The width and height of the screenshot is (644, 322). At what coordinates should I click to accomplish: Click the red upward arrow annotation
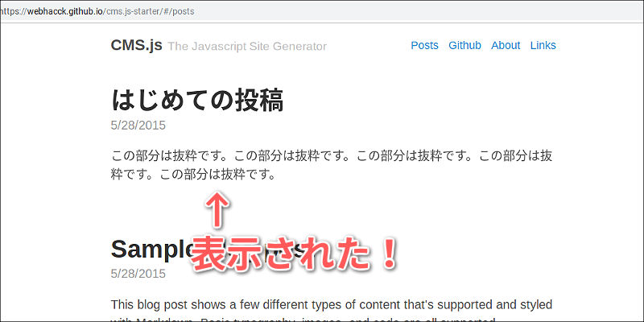click(x=217, y=209)
